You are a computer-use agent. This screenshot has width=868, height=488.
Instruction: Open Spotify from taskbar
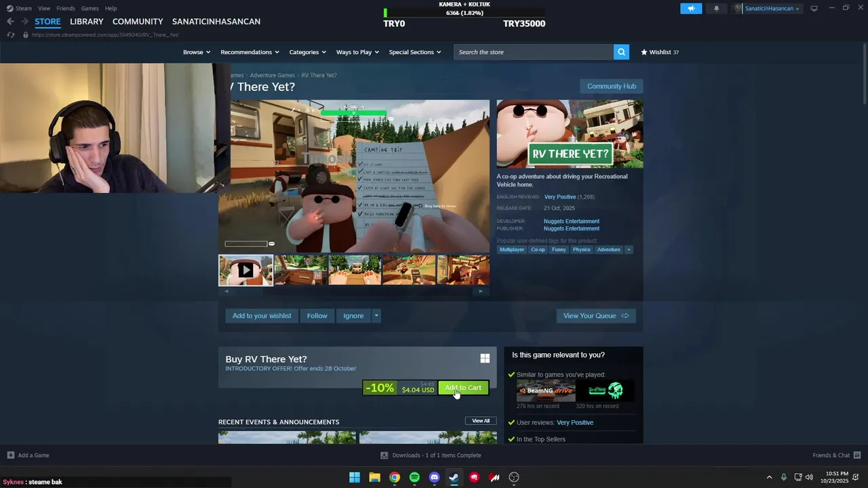coord(414,477)
